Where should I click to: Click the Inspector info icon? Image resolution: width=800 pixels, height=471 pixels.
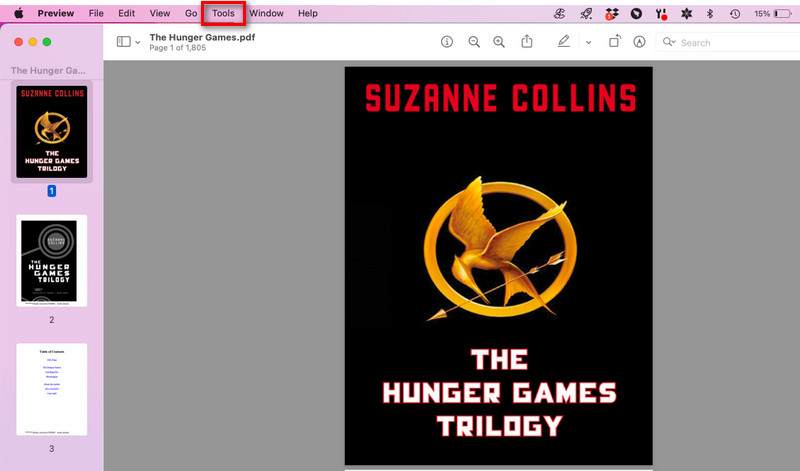(x=447, y=42)
